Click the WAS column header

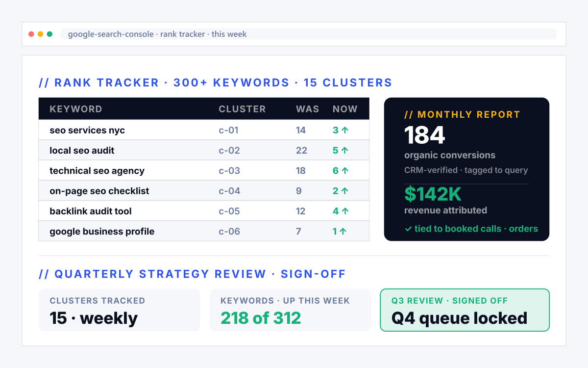[x=308, y=109]
